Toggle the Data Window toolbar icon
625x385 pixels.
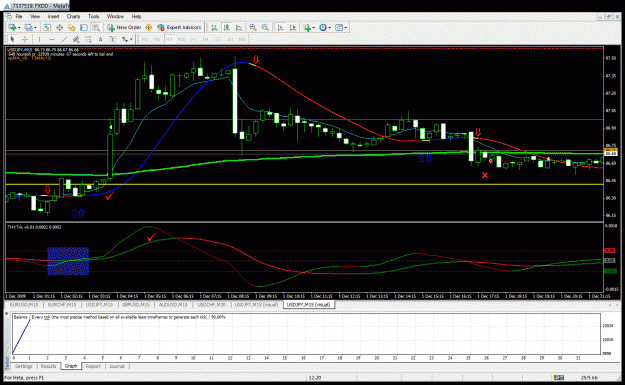59,28
